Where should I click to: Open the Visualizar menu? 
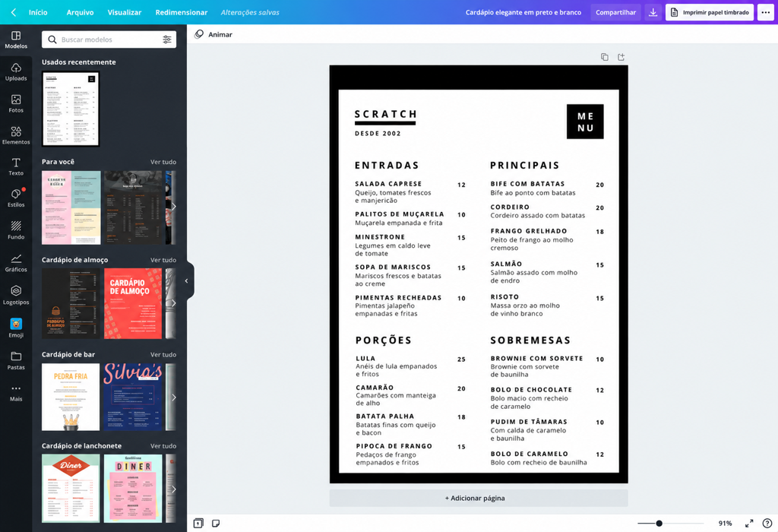pyautogui.click(x=125, y=12)
